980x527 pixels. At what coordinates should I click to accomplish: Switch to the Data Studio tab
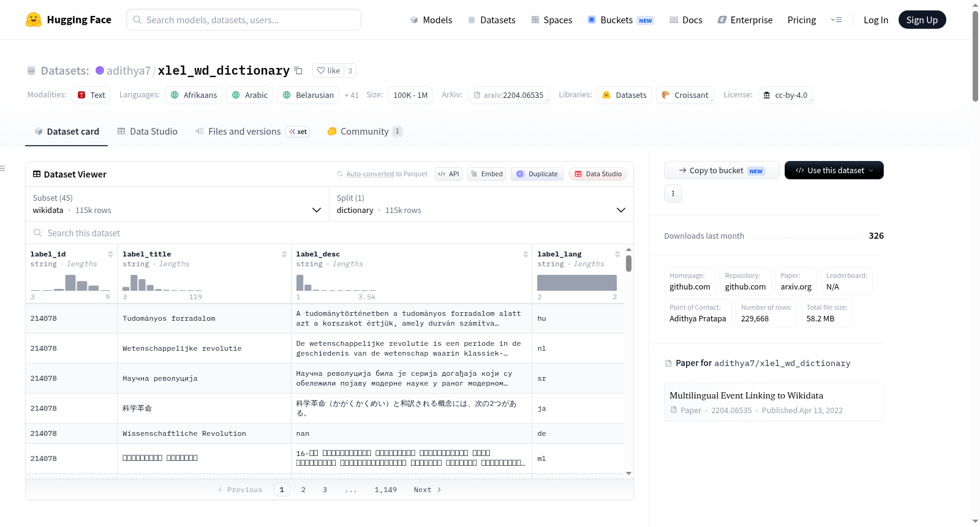pos(147,132)
